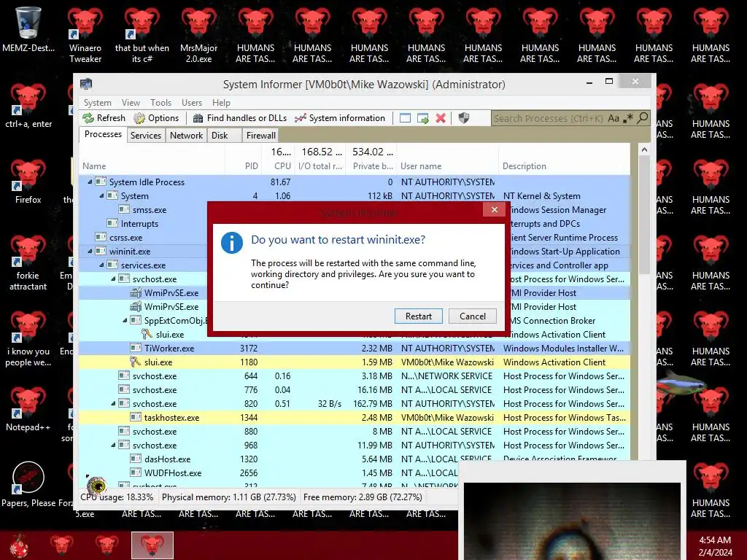Click the CPU usage status bar entry
The image size is (747, 560).
click(x=117, y=497)
